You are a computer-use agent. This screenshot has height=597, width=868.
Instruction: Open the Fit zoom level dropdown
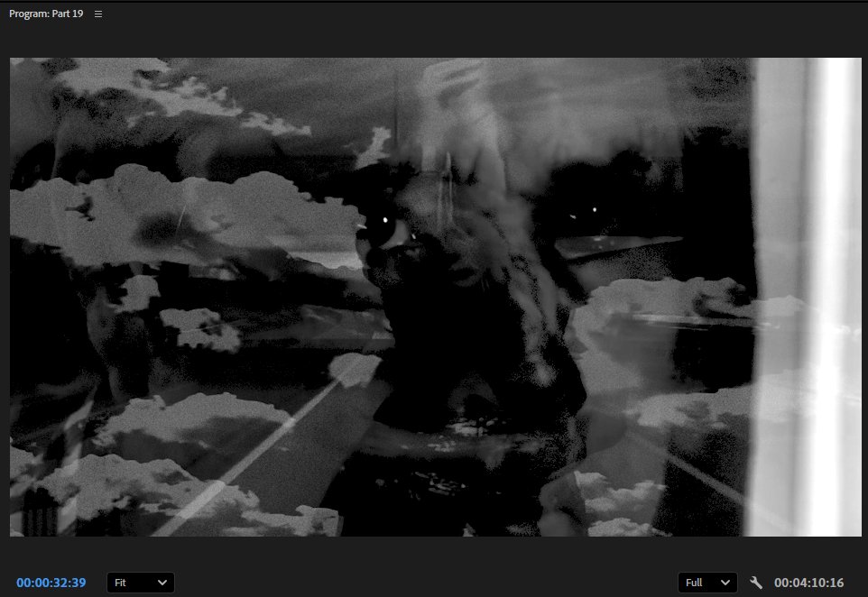(x=140, y=583)
